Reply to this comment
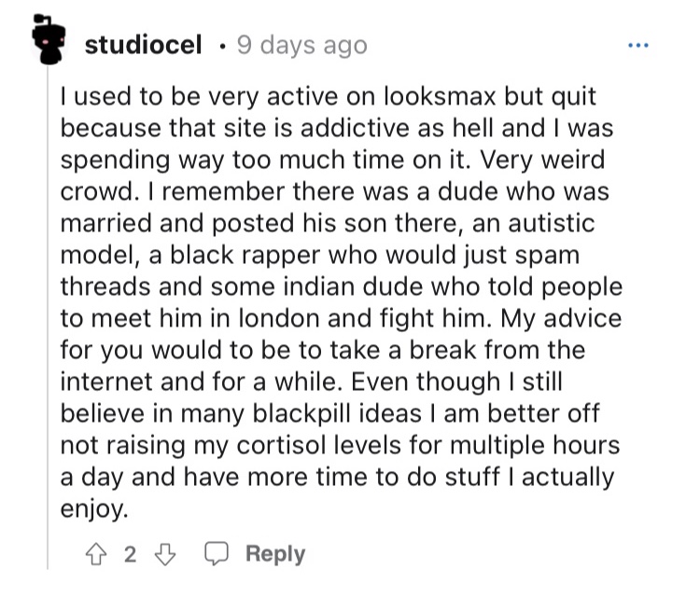700x597 pixels. click(x=275, y=554)
